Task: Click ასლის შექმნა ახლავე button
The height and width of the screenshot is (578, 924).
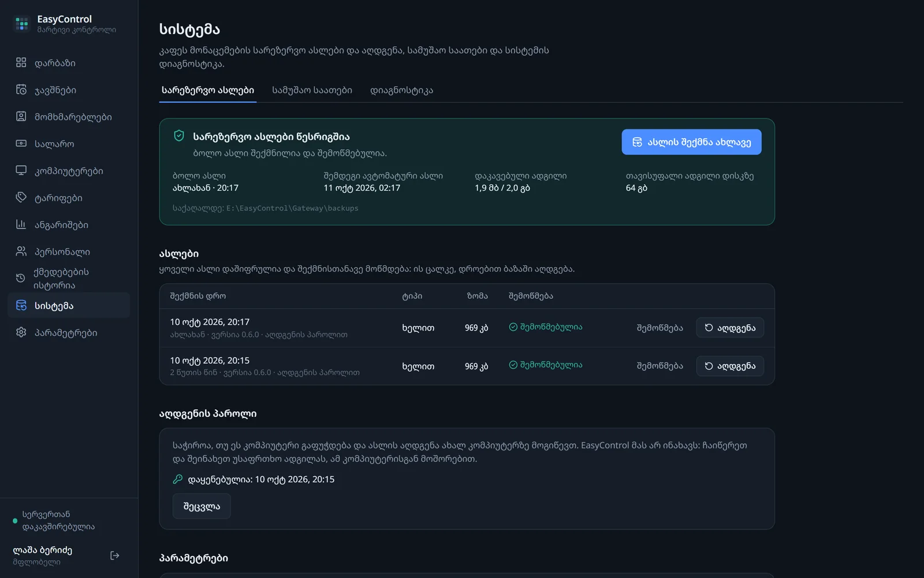Action: pos(691,142)
